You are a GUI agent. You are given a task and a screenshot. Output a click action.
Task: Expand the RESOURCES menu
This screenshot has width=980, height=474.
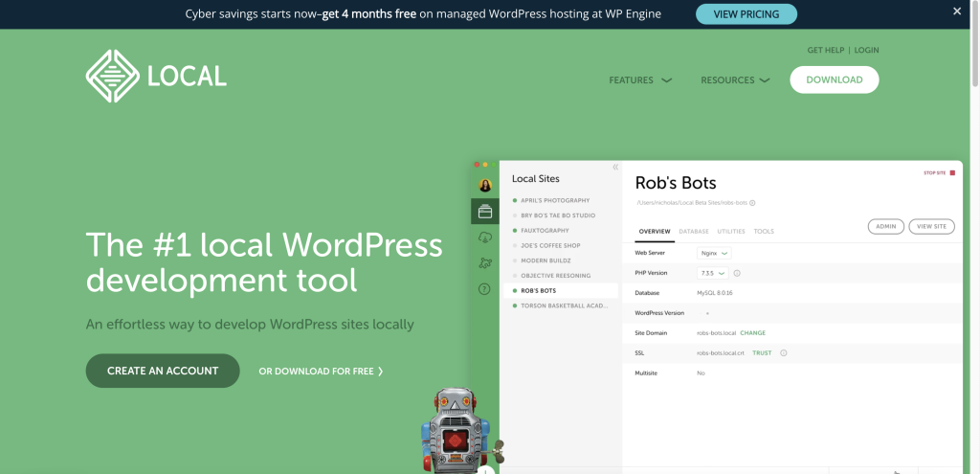click(x=735, y=80)
